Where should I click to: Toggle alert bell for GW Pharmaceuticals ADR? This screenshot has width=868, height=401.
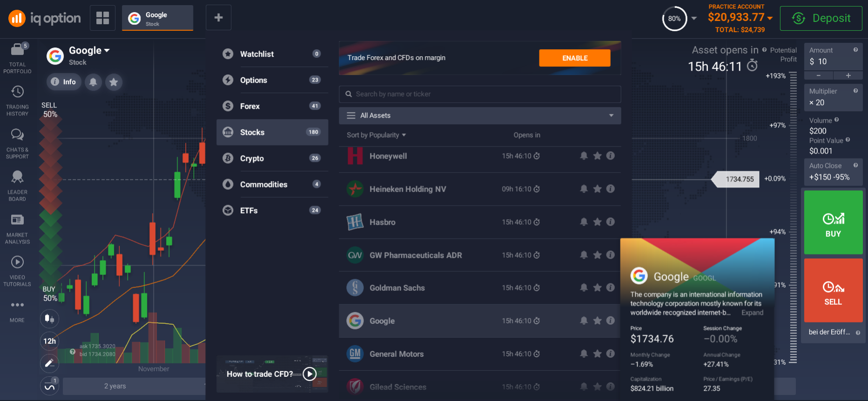[x=584, y=255]
